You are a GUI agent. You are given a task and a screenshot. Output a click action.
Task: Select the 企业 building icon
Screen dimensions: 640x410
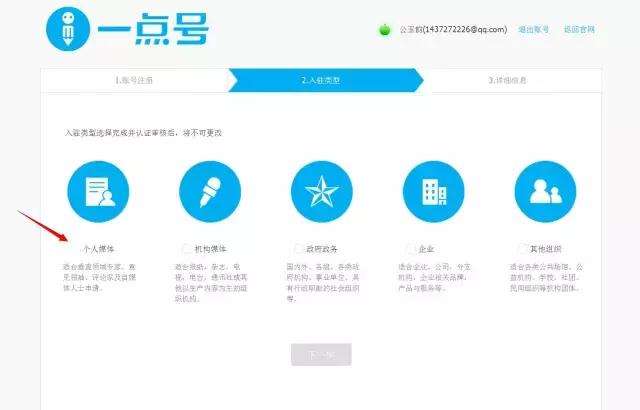tap(433, 191)
